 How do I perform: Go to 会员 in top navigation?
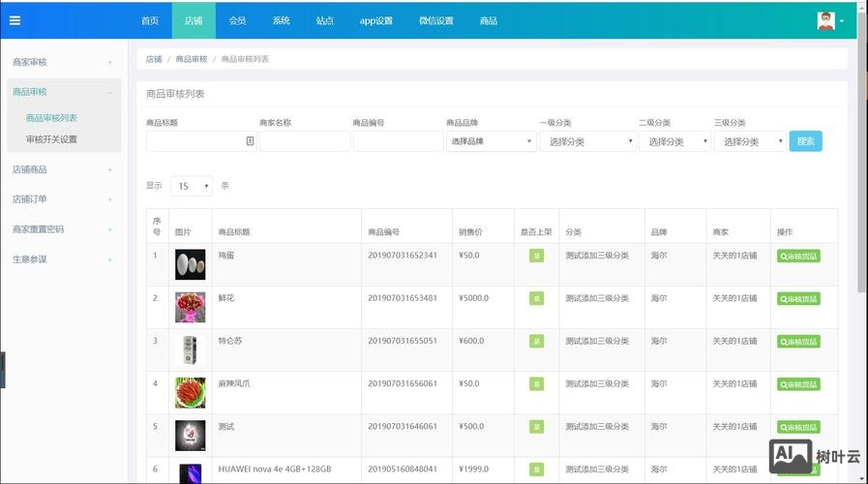pos(237,20)
